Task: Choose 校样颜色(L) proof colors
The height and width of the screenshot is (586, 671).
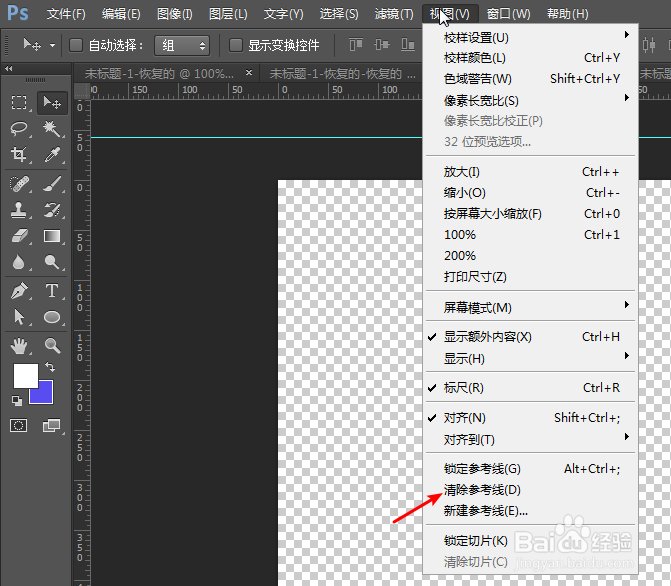Action: click(x=530, y=58)
